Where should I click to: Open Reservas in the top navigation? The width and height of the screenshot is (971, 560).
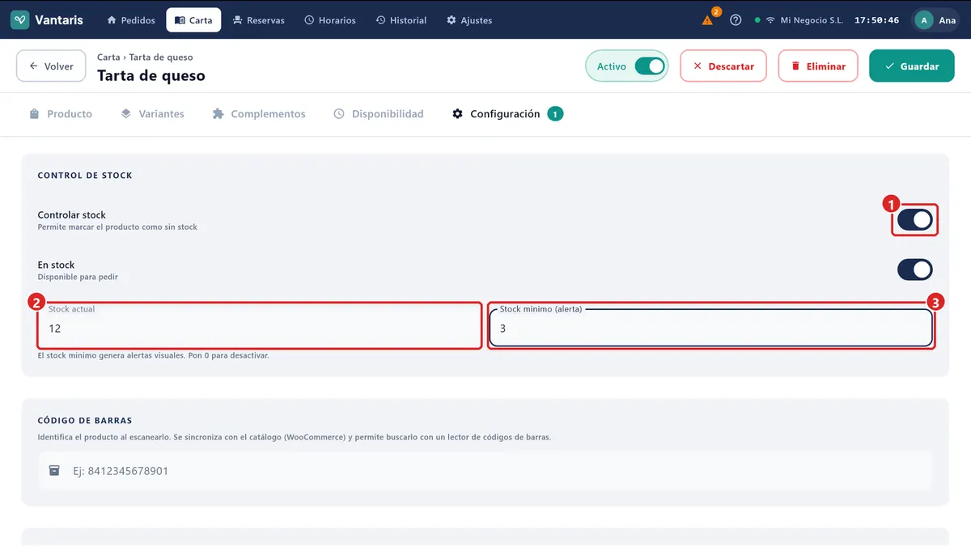[258, 20]
